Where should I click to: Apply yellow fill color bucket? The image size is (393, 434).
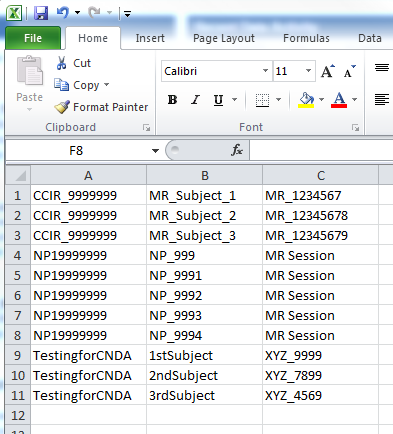306,100
